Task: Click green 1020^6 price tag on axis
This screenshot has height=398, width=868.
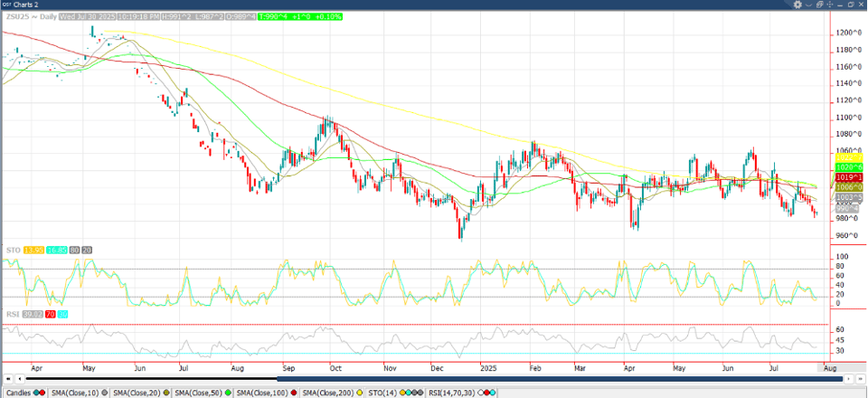Action: coord(849,166)
